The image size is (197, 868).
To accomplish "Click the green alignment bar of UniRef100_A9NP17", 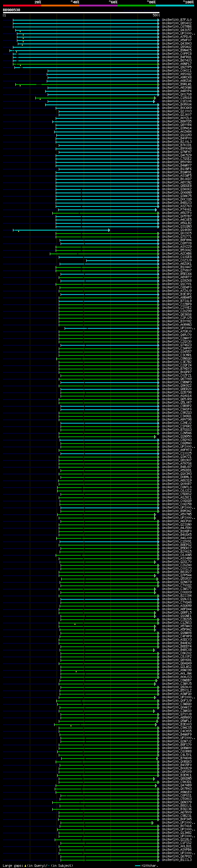I will pos(86,64).
